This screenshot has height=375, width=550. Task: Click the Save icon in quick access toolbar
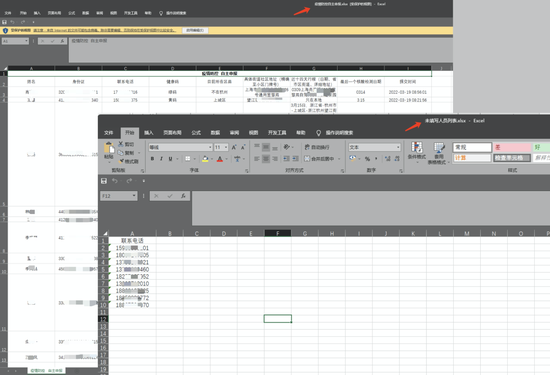tap(104, 181)
